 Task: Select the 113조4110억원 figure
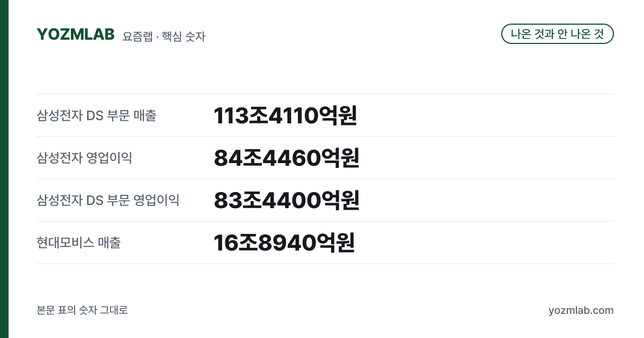click(x=286, y=115)
